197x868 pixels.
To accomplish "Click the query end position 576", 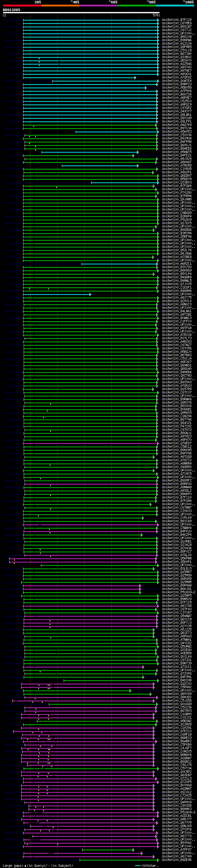I will (155, 15).
